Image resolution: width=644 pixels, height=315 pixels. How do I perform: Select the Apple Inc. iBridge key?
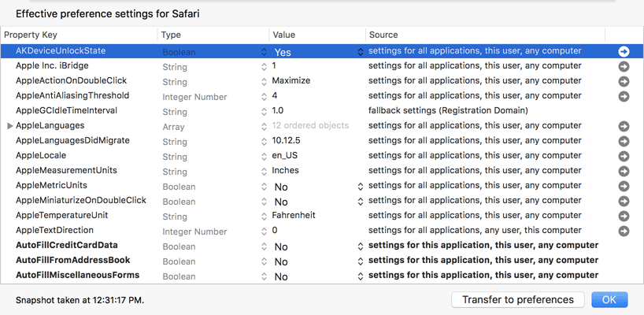(52, 65)
